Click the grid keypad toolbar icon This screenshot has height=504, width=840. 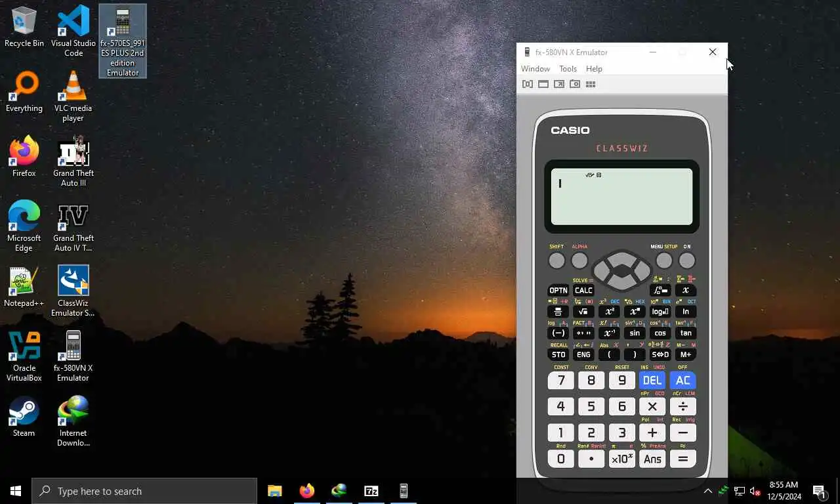coord(591,84)
